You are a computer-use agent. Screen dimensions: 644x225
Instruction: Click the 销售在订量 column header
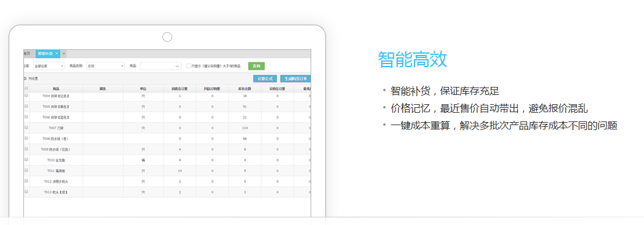(180, 88)
